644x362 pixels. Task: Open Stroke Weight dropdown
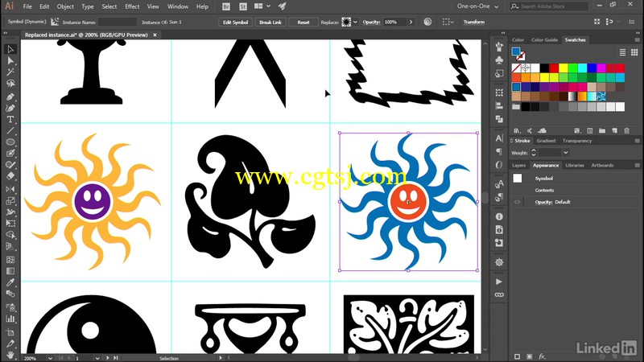(566, 153)
